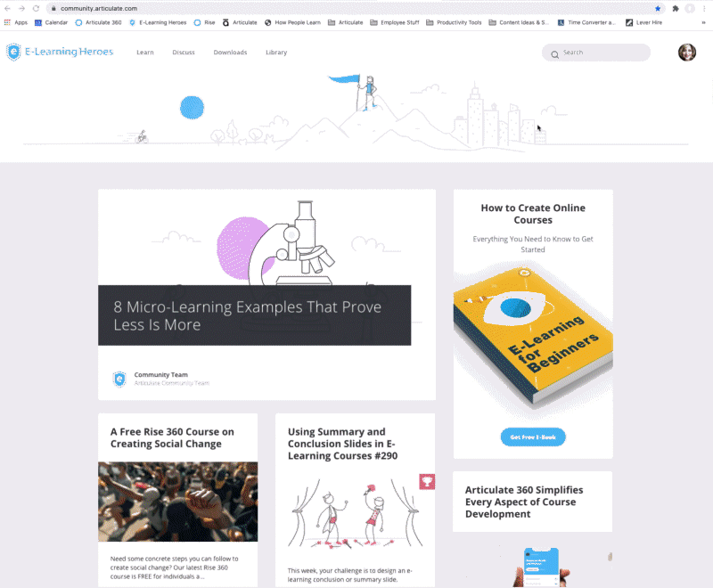Screen dimensions: 713x588
Task: Show more bookmarks with the overflow chevron
Action: click(x=703, y=22)
